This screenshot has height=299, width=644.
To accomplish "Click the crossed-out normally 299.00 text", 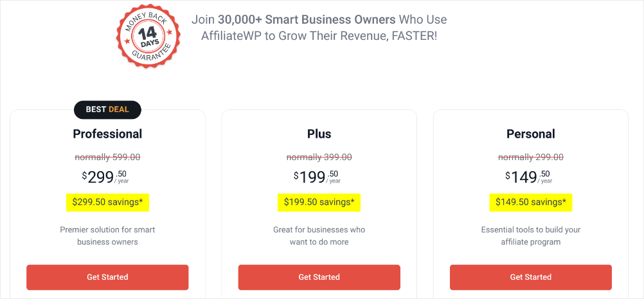I will [x=531, y=157].
